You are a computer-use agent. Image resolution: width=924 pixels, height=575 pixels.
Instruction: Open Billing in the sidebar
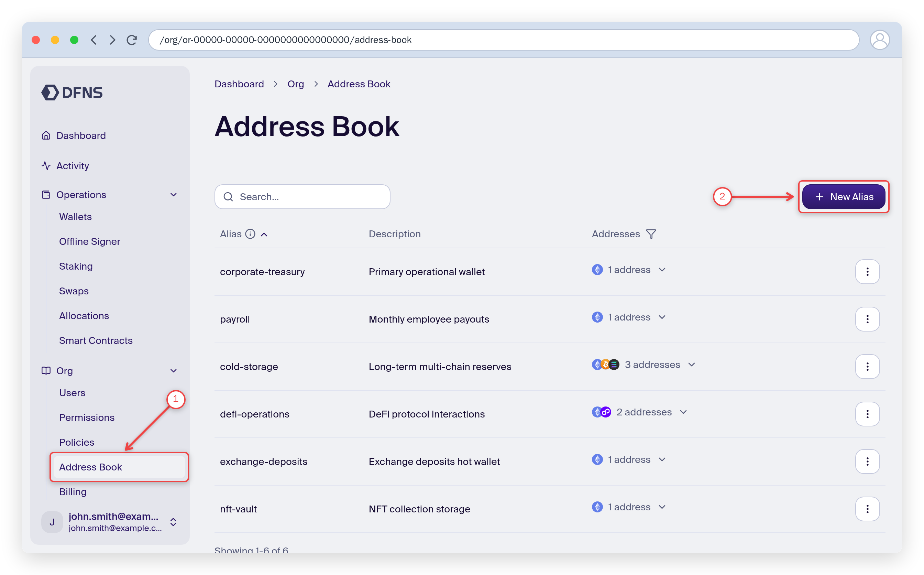pyautogui.click(x=73, y=492)
